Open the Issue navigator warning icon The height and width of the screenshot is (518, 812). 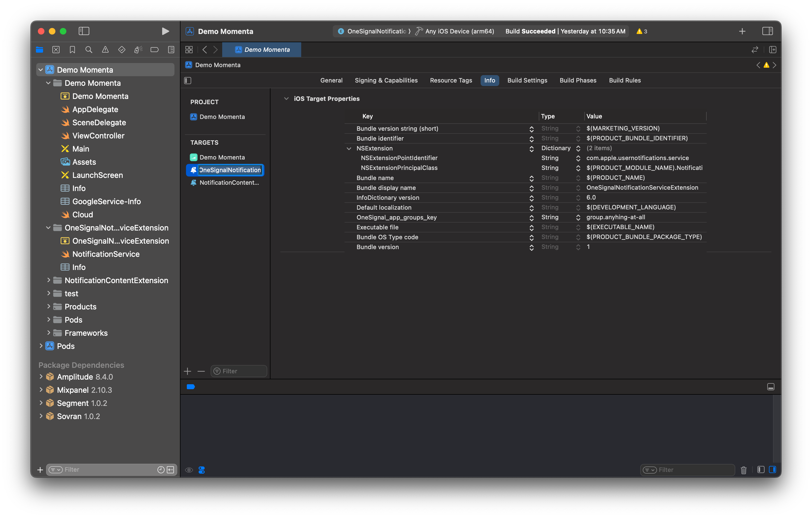pos(105,50)
